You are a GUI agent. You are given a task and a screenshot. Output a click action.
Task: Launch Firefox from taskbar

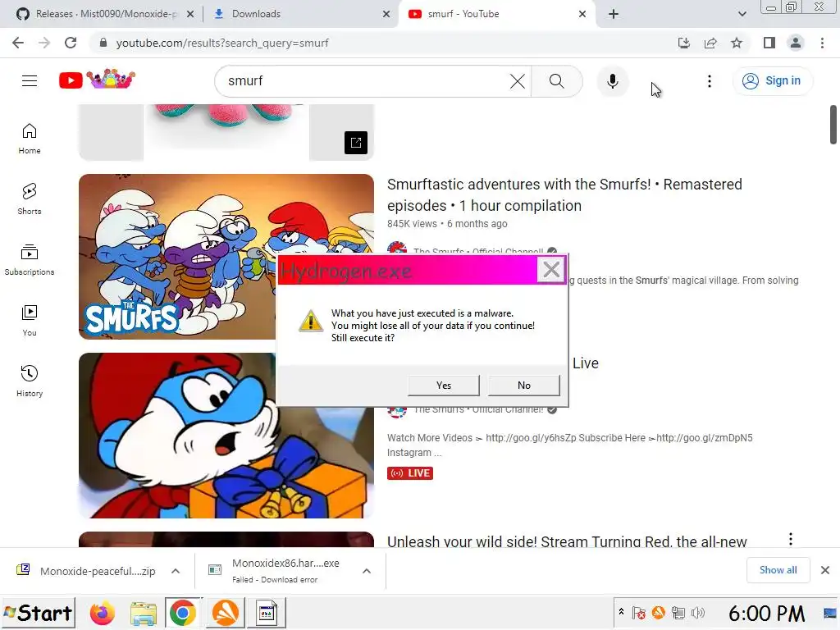click(103, 613)
